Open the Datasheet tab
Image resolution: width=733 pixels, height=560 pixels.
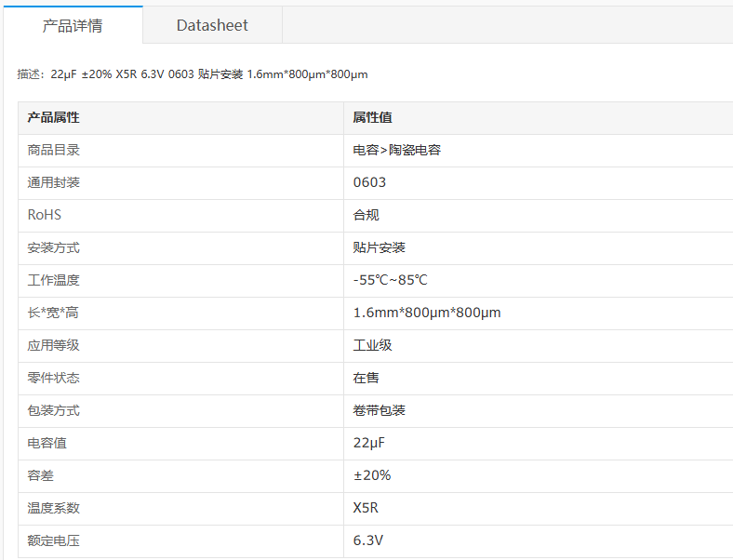pyautogui.click(x=212, y=25)
